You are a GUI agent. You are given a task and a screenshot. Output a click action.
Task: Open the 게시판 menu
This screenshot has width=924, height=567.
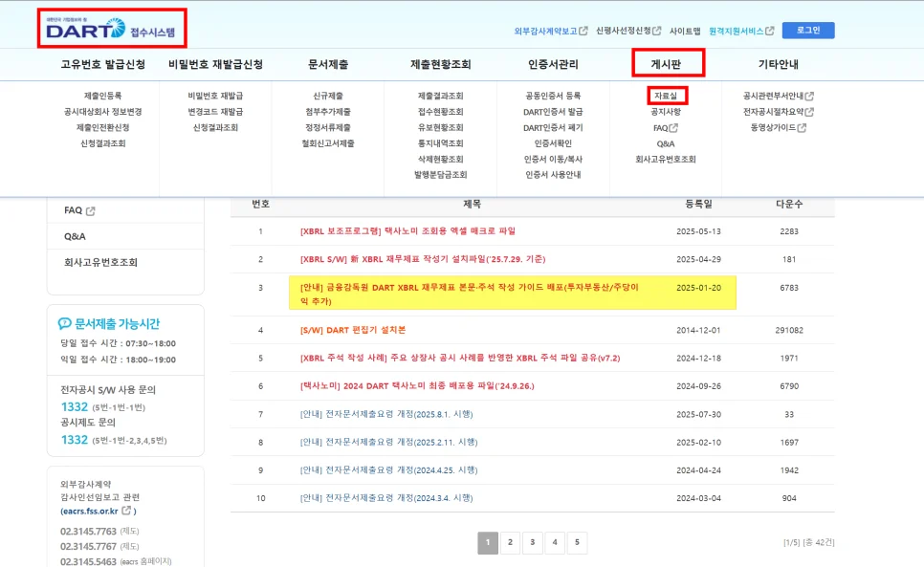(666, 64)
